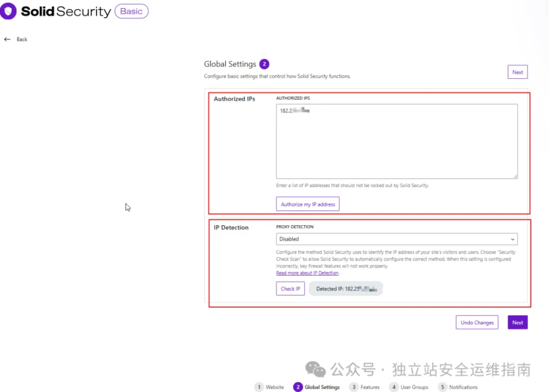Click the Undo Changes button
This screenshot has height=392, width=549.
pyautogui.click(x=477, y=322)
